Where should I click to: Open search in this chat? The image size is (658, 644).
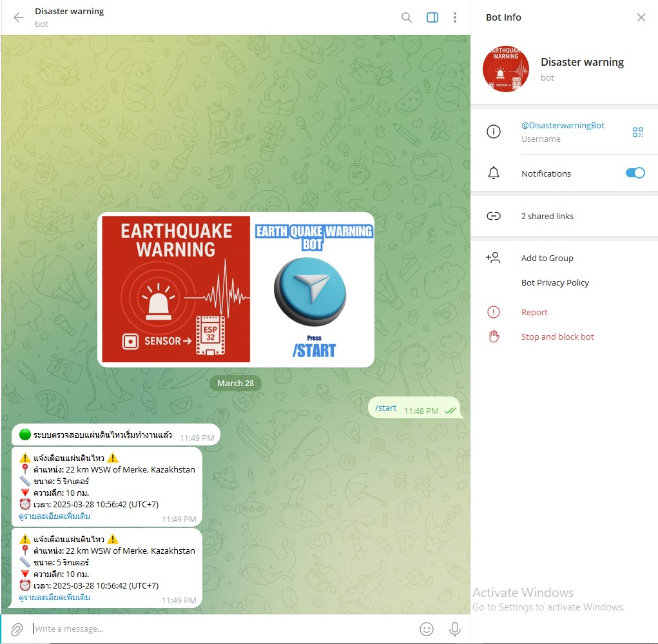coord(407,17)
